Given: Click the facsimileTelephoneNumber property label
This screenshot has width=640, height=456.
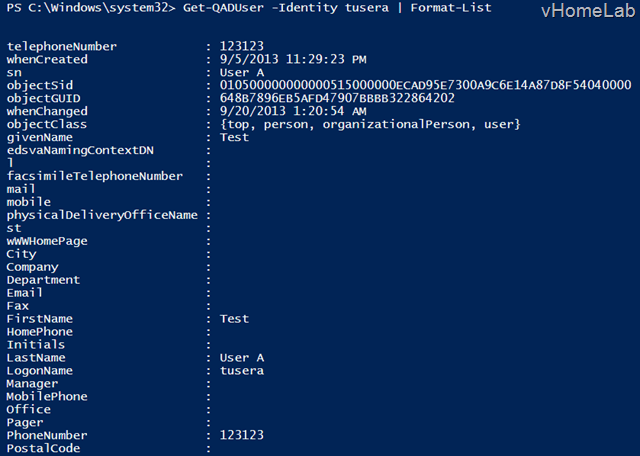Looking at the screenshot, I should 95,176.
